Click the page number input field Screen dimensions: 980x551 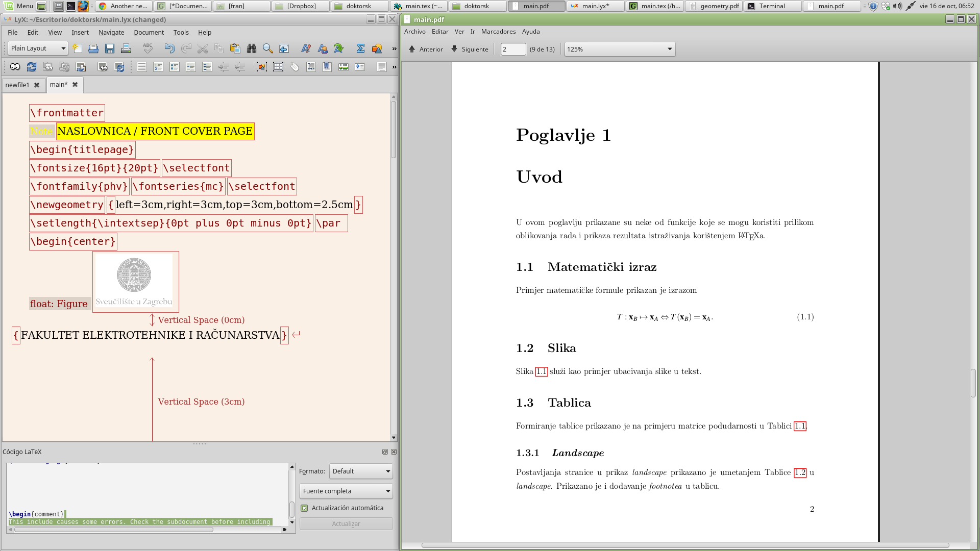click(512, 49)
